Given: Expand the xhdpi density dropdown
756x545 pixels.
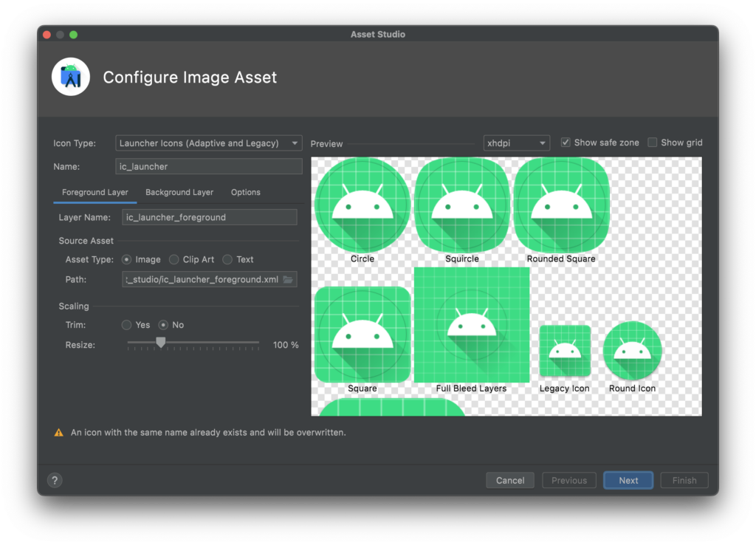Looking at the screenshot, I should (x=516, y=143).
